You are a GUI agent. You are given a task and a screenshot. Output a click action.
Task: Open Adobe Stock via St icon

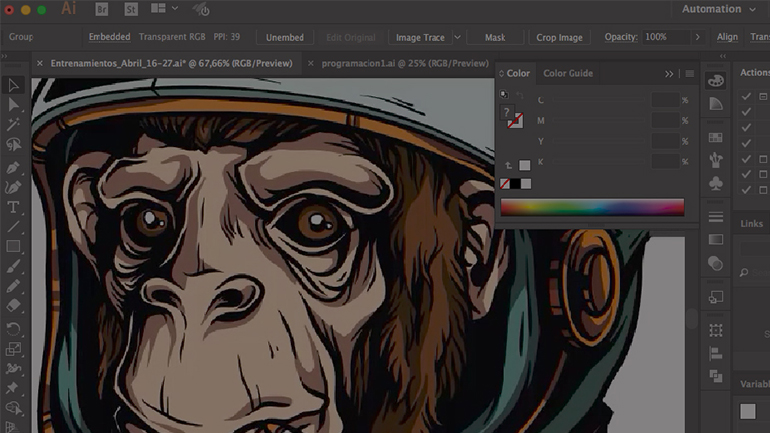[x=131, y=9]
